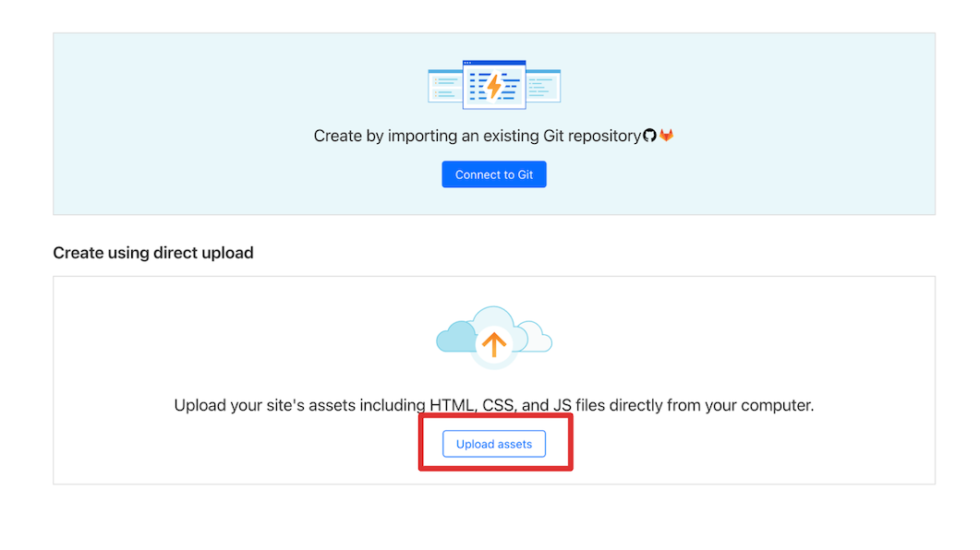Click the right outlined cloud graphic
Image resolution: width=980 pixels, height=550 pixels.
click(535, 338)
